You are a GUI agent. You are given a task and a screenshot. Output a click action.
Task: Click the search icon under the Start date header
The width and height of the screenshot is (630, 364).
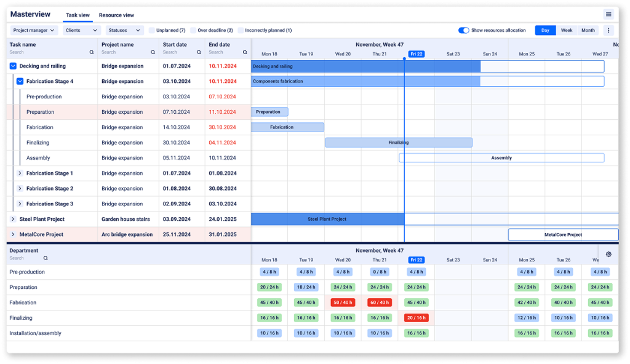tap(201, 52)
